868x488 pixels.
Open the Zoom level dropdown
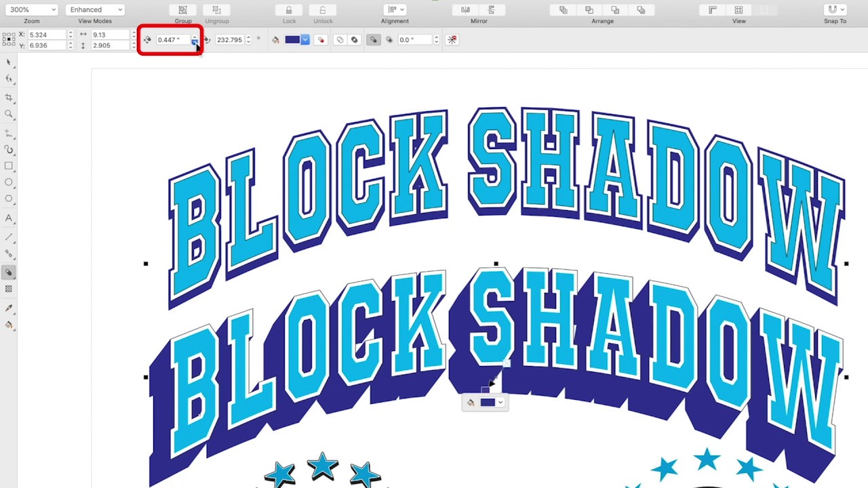(x=32, y=9)
